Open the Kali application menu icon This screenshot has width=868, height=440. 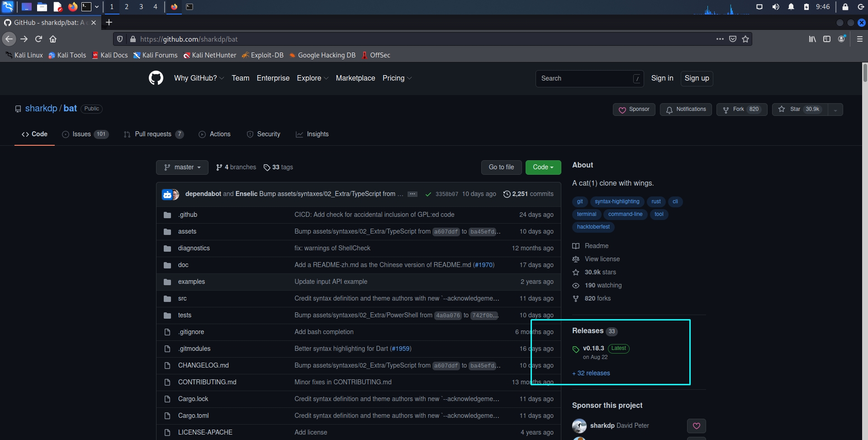coord(8,6)
